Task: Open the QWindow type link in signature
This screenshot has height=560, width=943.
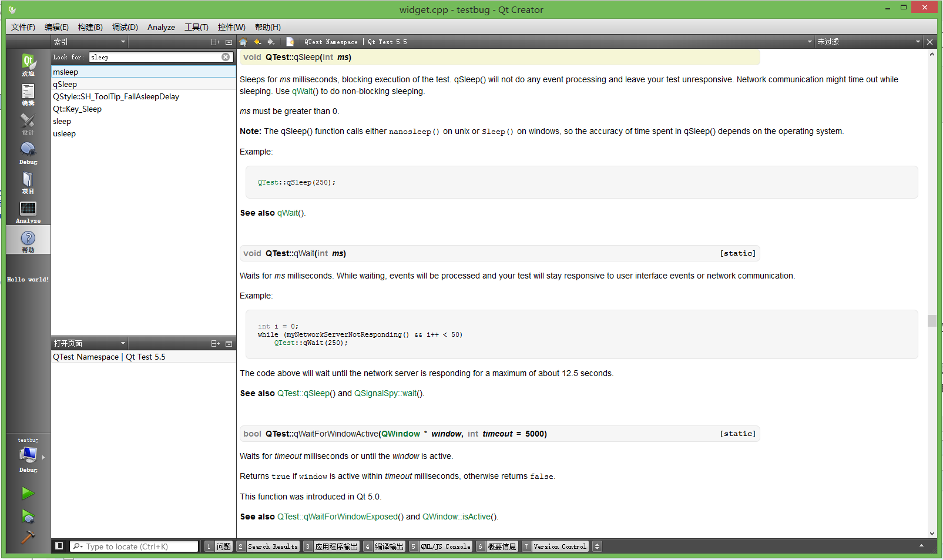Action: coord(401,434)
